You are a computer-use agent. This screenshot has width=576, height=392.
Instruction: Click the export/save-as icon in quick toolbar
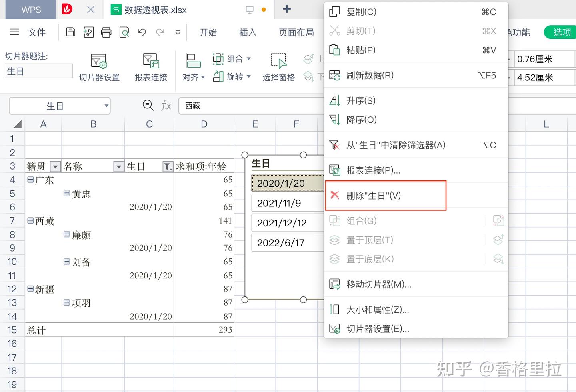88,32
